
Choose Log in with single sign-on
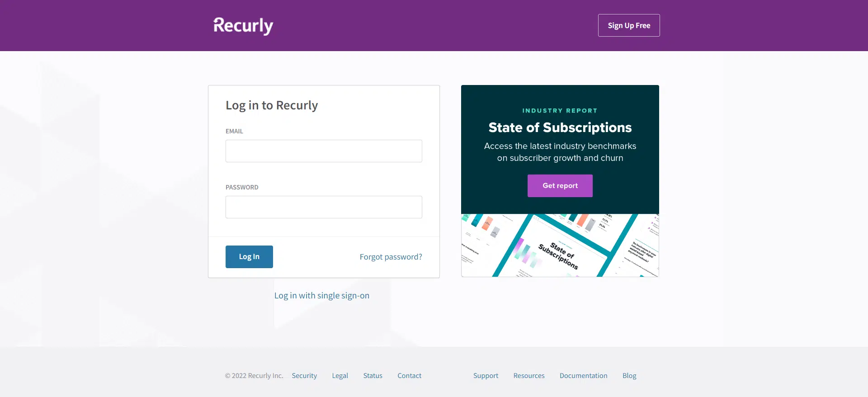click(x=321, y=295)
